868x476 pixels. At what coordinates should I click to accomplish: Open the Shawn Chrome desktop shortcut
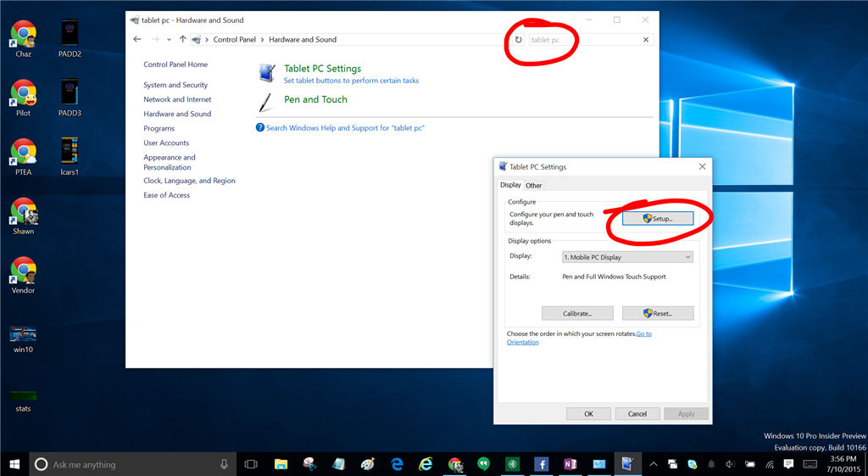coord(23,216)
